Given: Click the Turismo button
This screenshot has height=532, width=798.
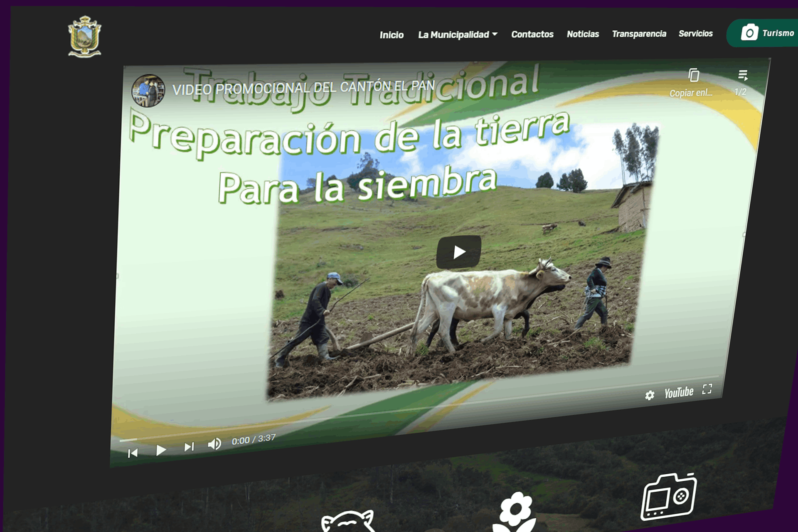Looking at the screenshot, I should [762, 33].
